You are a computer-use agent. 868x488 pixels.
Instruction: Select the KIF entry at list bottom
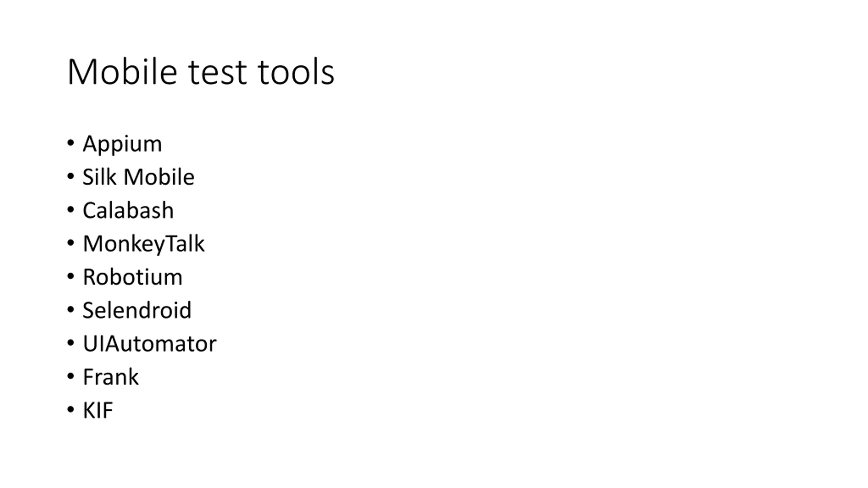click(x=98, y=410)
